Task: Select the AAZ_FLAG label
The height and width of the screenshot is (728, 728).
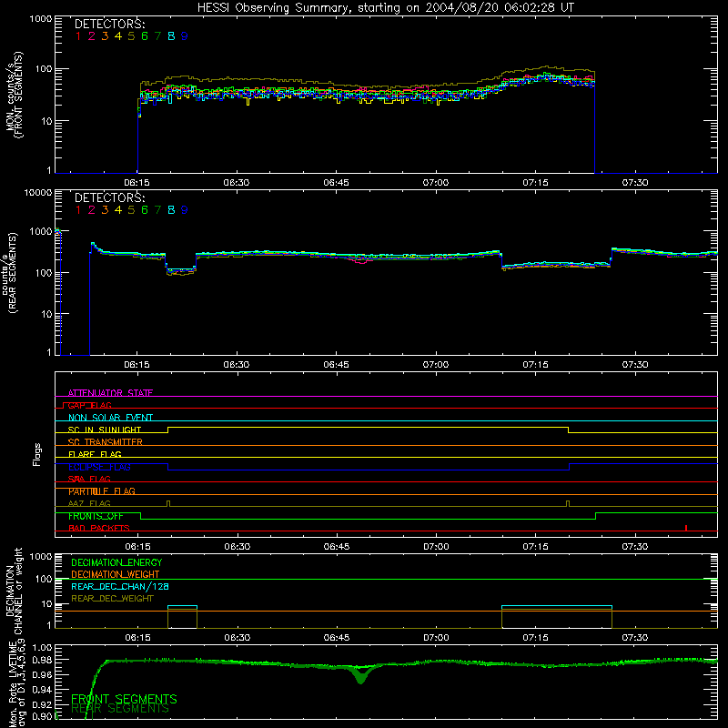Action: [89, 503]
